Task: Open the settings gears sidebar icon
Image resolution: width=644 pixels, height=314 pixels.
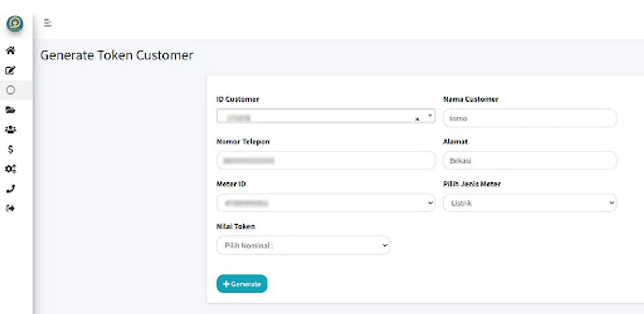Action: pyautogui.click(x=10, y=169)
